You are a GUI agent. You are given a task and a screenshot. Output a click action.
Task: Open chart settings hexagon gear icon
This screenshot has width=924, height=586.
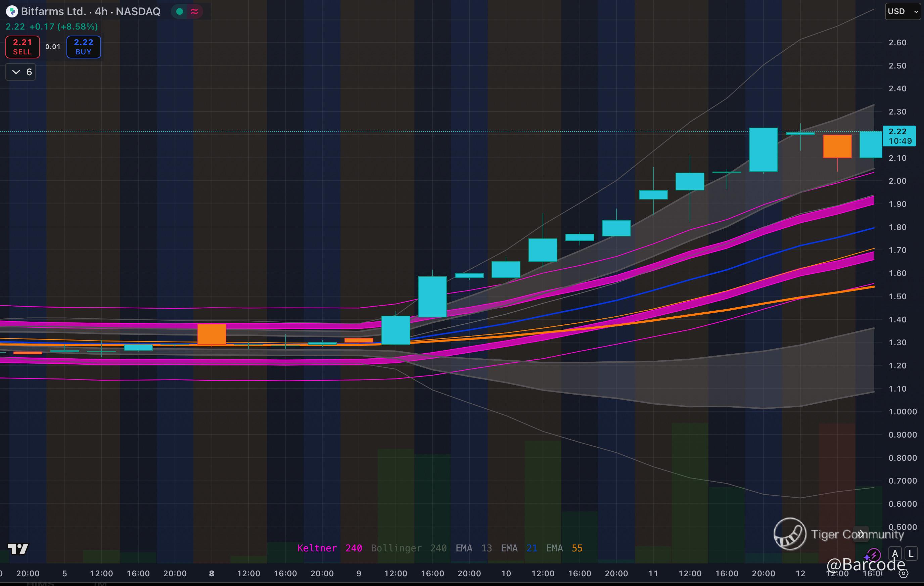pyautogui.click(x=904, y=574)
